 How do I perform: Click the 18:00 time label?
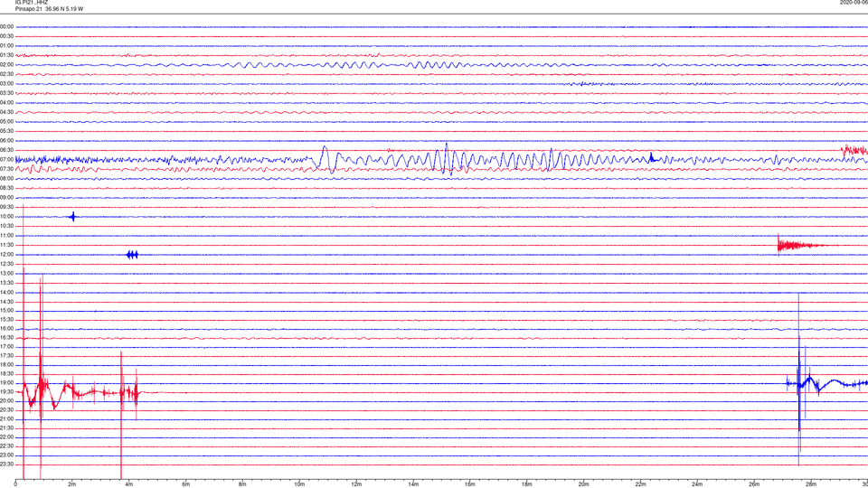(x=6, y=364)
